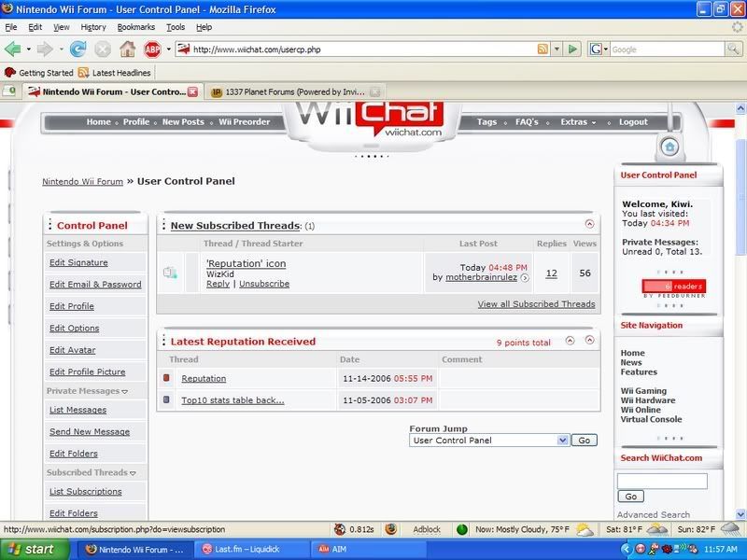This screenshot has height=560, width=747.
Task: Click the blue icon beside Top10 stats thread
Action: pos(166,399)
